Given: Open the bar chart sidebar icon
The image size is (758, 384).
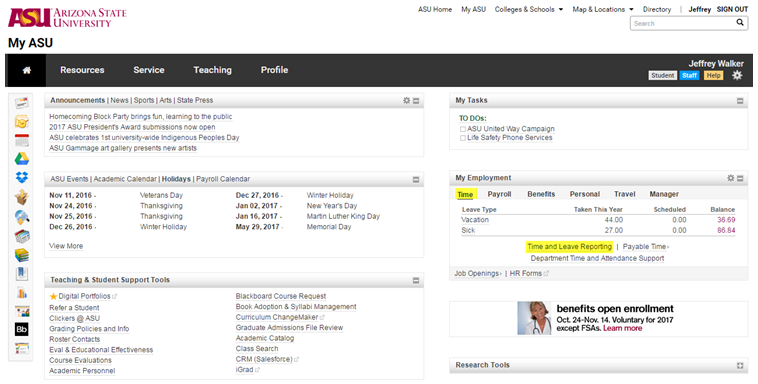Looking at the screenshot, I should point(21,293).
